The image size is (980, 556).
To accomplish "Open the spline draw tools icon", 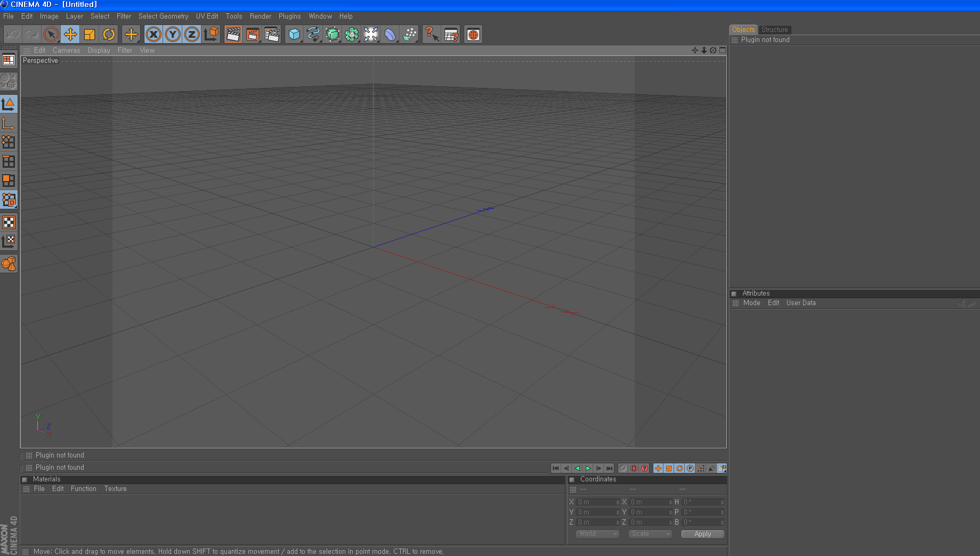I will coord(313,35).
